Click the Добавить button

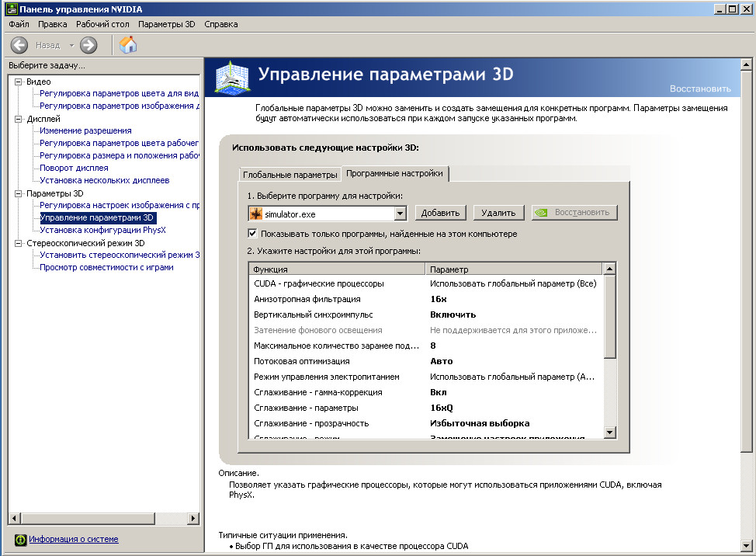440,213
